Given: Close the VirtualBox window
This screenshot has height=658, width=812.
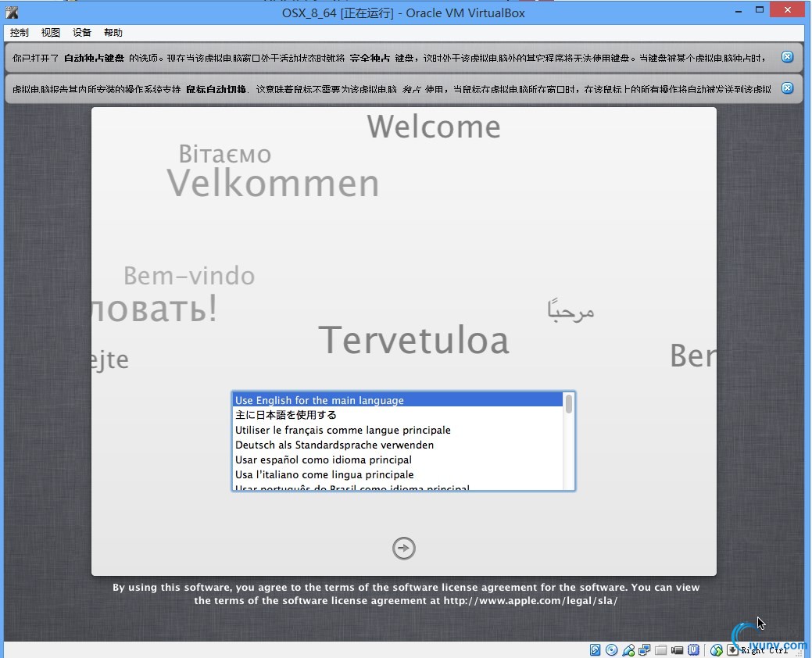Looking at the screenshot, I should coord(787,10).
